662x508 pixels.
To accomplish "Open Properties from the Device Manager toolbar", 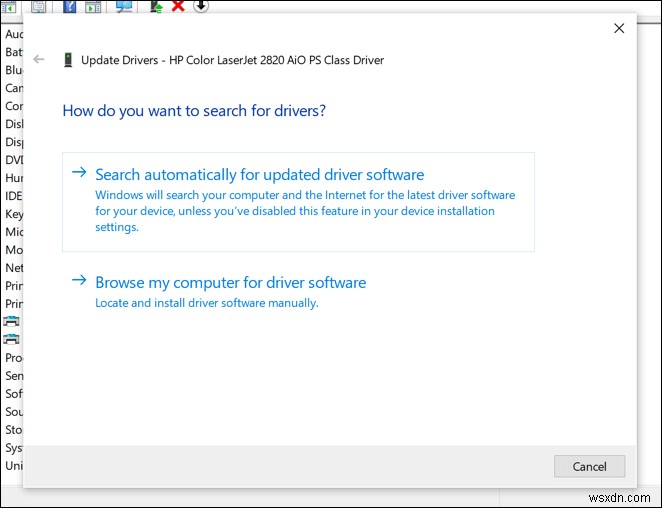I will coord(38,6).
